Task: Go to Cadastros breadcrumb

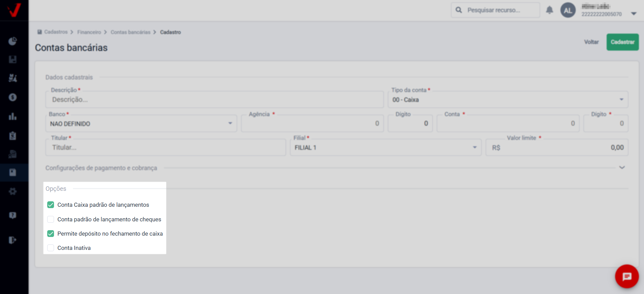Action: 56,32
